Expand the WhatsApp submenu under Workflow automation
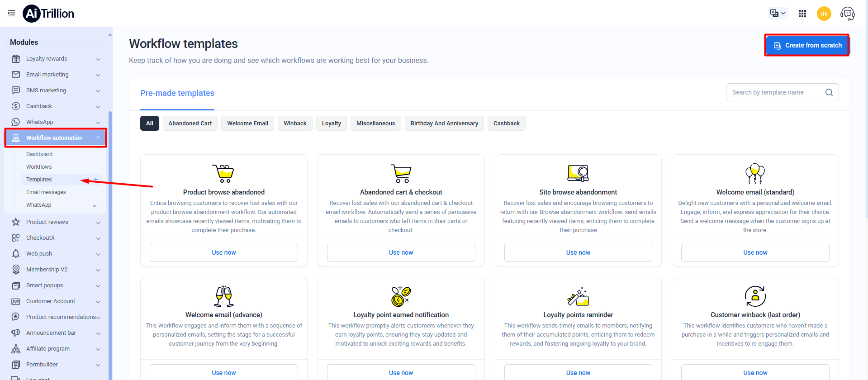Viewport: 868px width, 380px height. (x=95, y=205)
